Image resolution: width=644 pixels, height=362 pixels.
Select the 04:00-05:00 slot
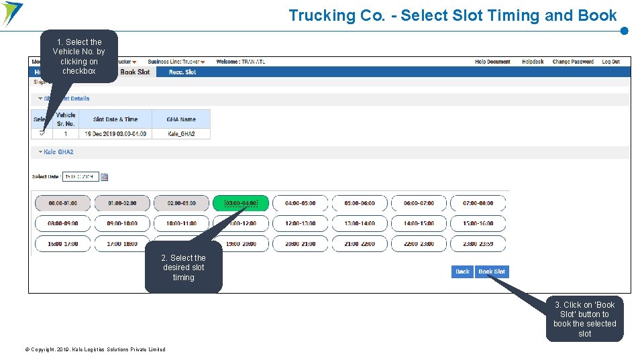301,203
